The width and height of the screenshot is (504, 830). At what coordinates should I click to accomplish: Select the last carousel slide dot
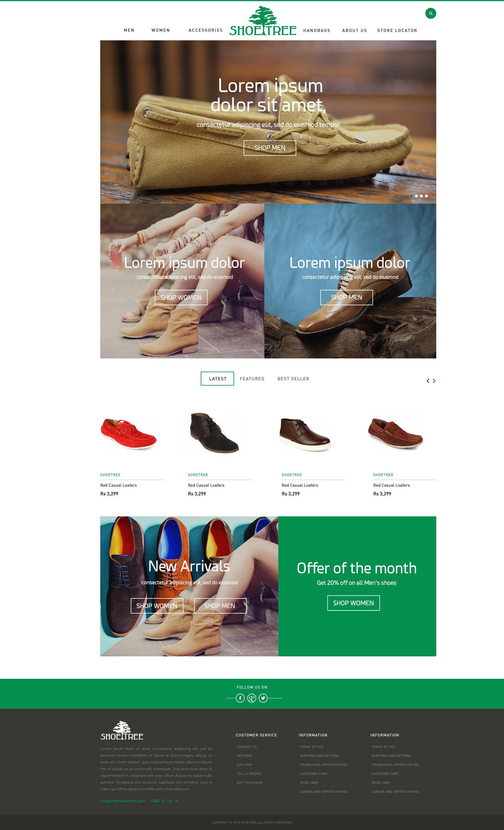pos(426,196)
